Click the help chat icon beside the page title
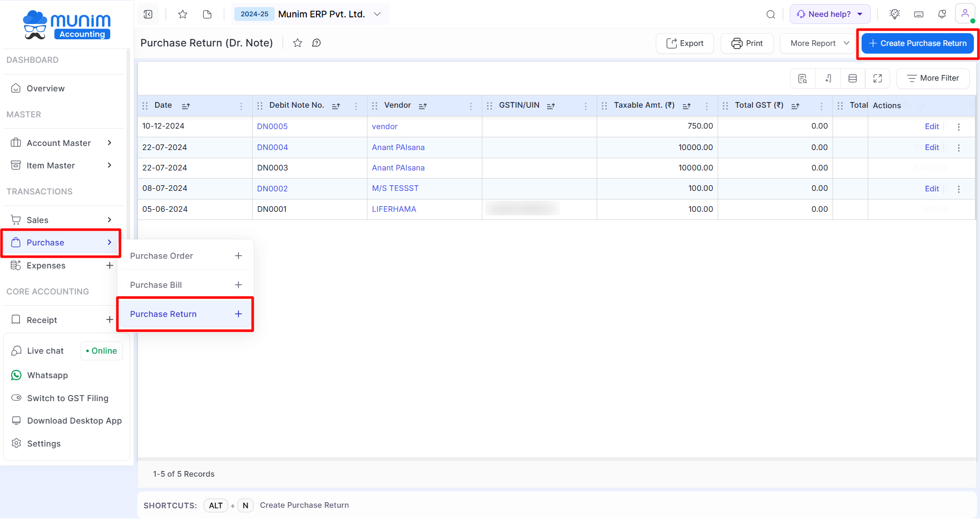Screen dimensions: 980x519 tap(316, 43)
